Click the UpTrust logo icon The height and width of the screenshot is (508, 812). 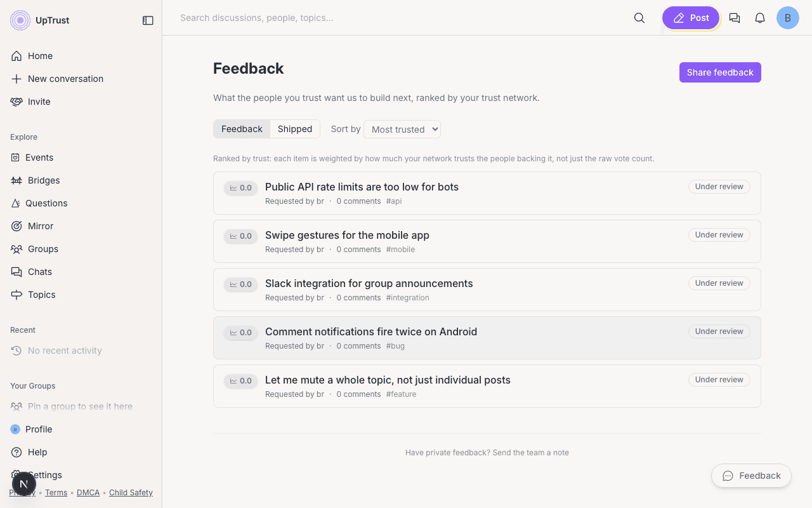point(20,20)
